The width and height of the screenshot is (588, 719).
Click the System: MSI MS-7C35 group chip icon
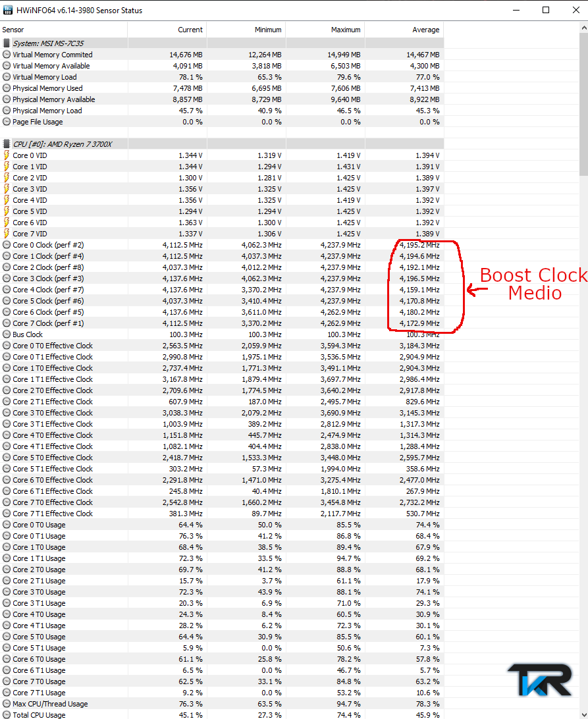point(7,43)
